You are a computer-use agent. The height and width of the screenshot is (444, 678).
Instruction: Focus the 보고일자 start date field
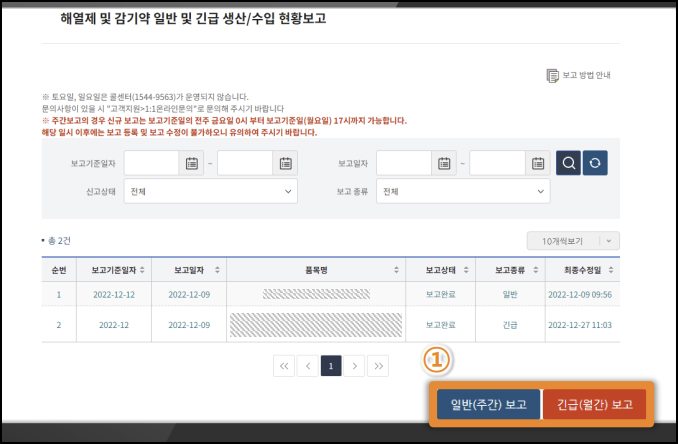pos(404,163)
